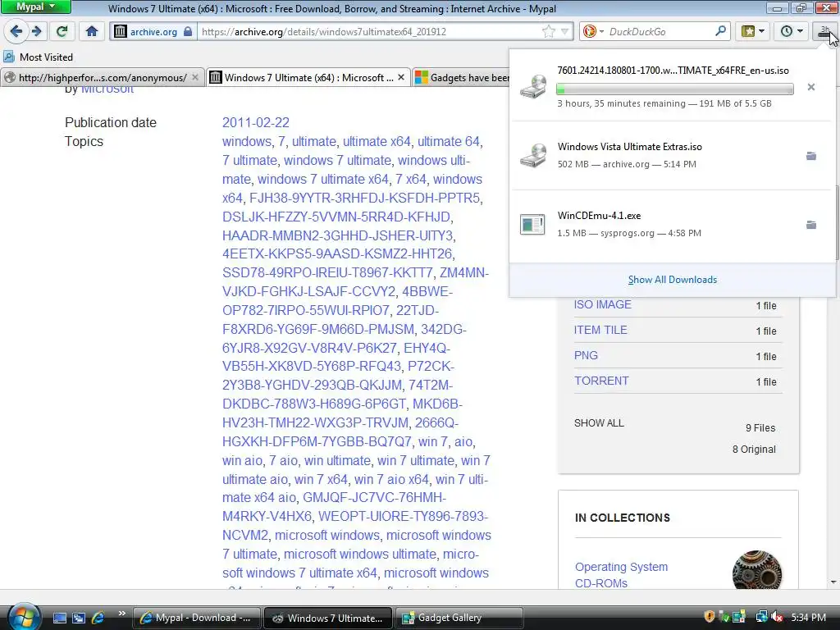Open Operating System CD-ROMs collection link
Image resolution: width=840 pixels, height=630 pixels.
622,575
